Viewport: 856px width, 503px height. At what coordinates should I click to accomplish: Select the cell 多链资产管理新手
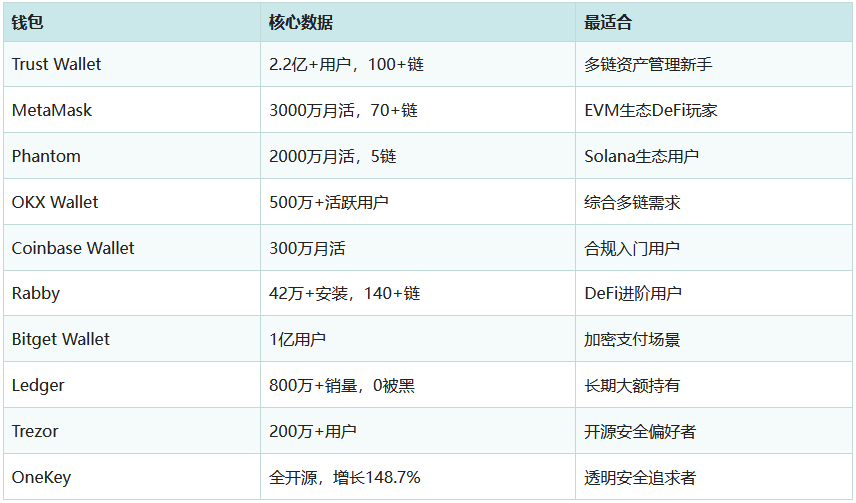click(714, 64)
